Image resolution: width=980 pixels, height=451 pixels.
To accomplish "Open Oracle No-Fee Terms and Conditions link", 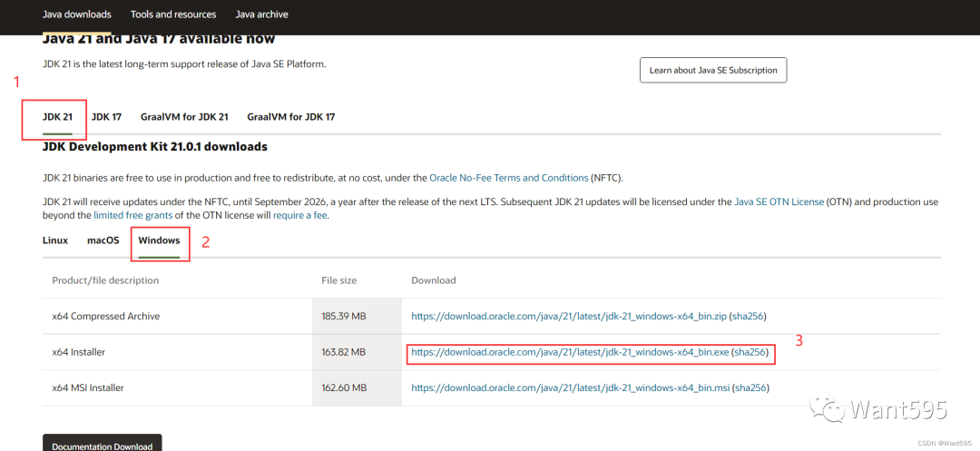I will tap(509, 178).
